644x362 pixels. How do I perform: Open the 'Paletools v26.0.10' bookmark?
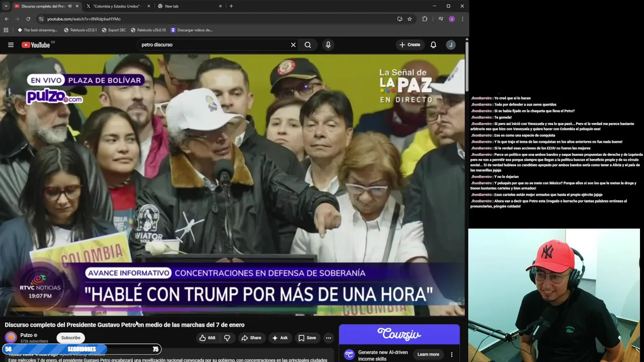click(148, 30)
